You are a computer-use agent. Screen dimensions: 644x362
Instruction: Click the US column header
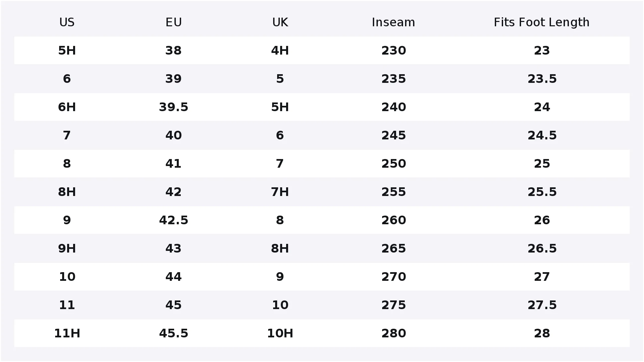click(67, 22)
